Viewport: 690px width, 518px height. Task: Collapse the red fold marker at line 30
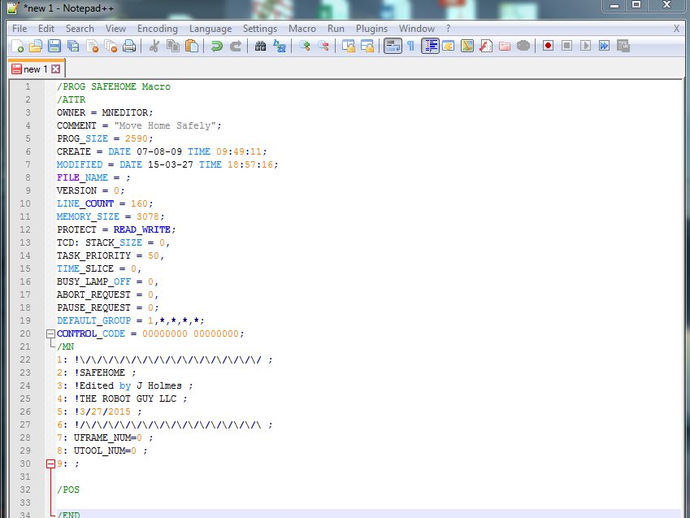click(x=51, y=463)
